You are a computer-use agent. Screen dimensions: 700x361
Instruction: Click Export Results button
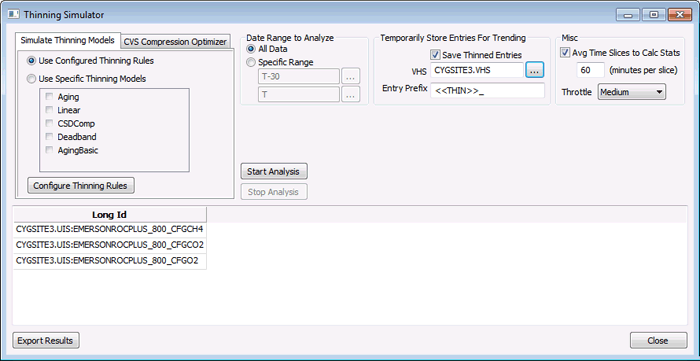pyautogui.click(x=46, y=340)
